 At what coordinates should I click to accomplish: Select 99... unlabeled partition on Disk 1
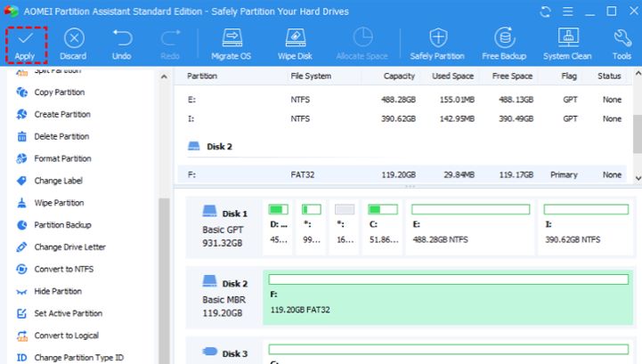pos(311,227)
